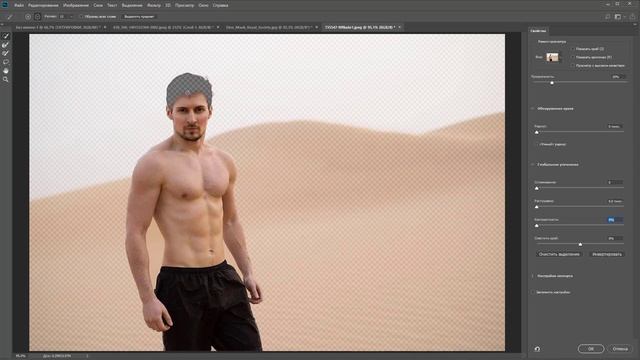Click the 'Очистить выделение' button
Image resolution: width=640 pixels, height=360 pixels.
coord(559,254)
